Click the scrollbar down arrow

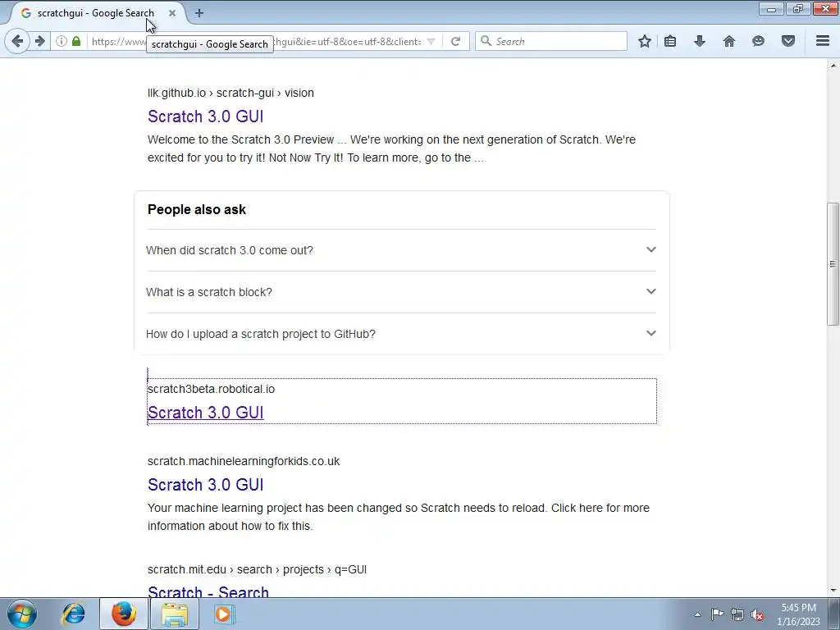[833, 591]
